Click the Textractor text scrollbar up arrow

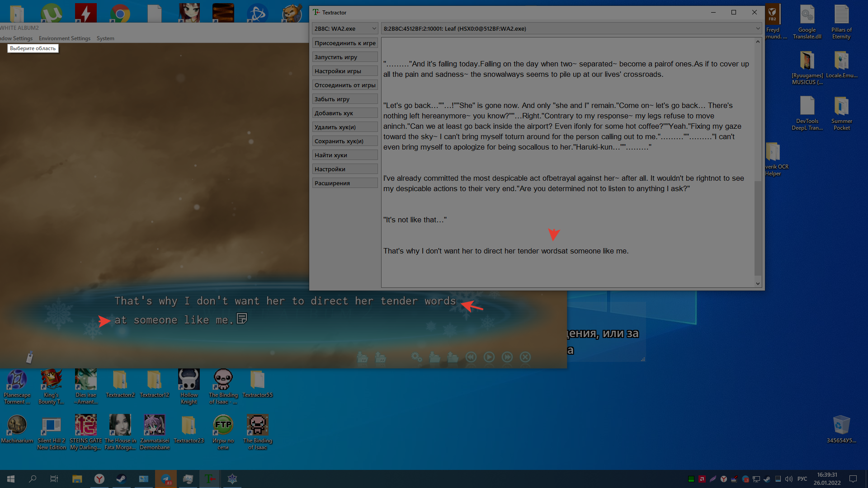point(758,42)
